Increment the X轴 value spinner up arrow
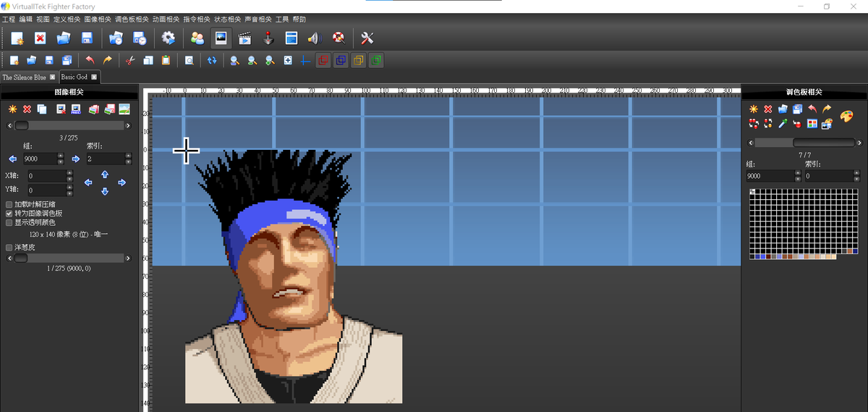 coord(69,173)
